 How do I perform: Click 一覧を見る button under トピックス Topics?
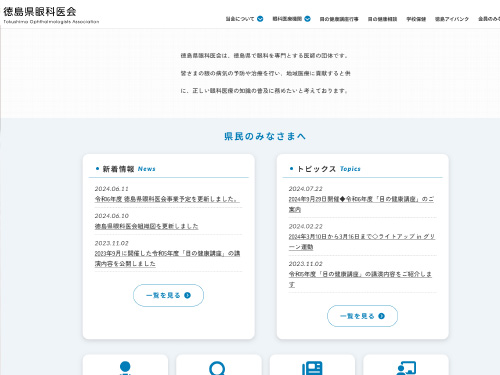click(362, 316)
